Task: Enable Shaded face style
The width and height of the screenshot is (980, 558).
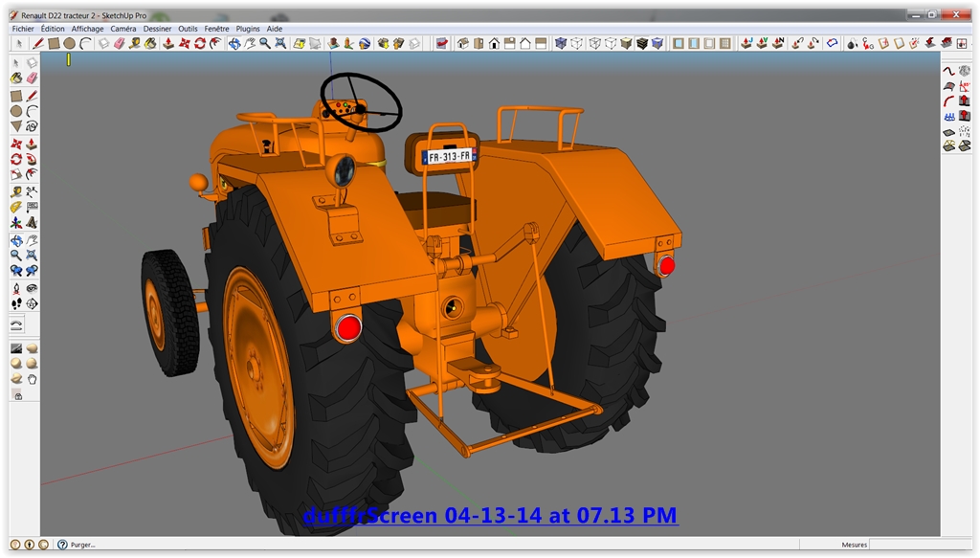Action: click(626, 43)
